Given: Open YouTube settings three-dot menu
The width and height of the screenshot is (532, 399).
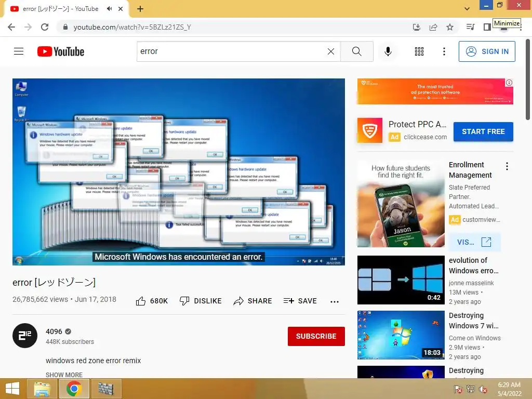Looking at the screenshot, I should (x=444, y=51).
